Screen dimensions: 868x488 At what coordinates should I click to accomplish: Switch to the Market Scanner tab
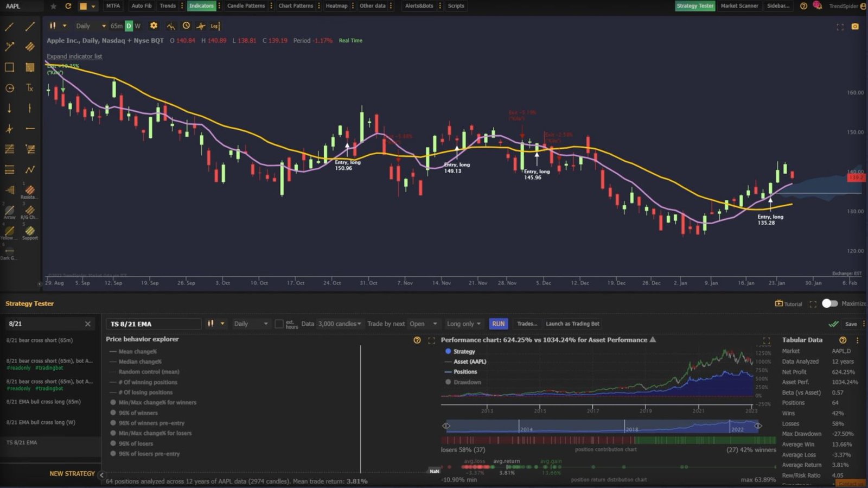(739, 6)
